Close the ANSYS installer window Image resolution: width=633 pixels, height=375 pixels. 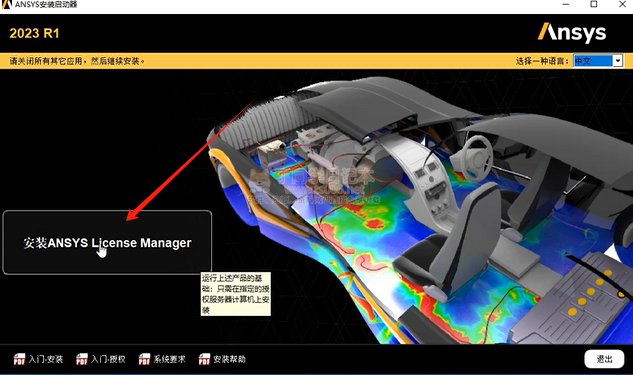tap(623, 4)
